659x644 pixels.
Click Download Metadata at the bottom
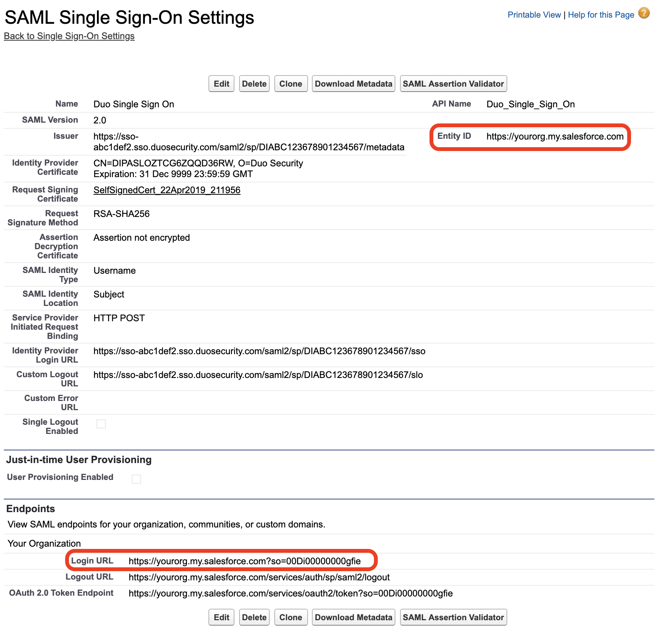pyautogui.click(x=353, y=617)
